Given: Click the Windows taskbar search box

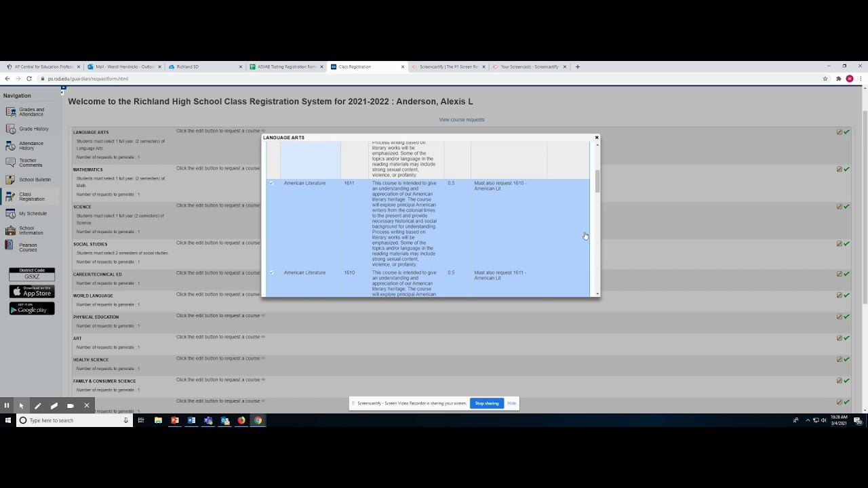Looking at the screenshot, I should (74, 420).
